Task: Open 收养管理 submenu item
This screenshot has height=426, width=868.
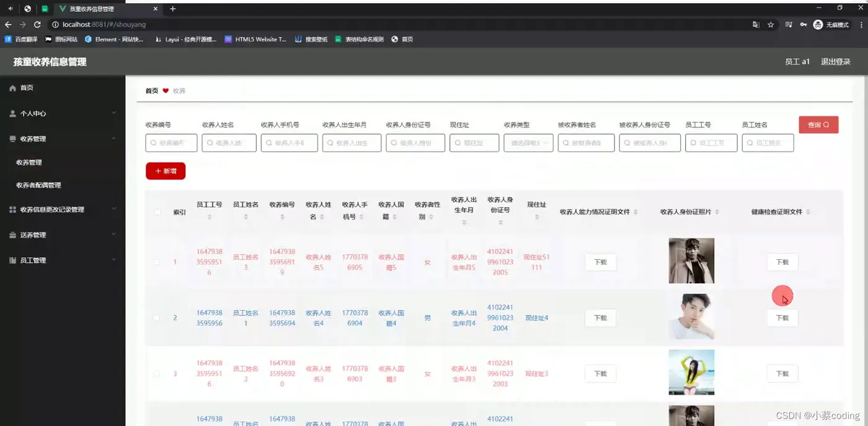Action: click(x=29, y=162)
